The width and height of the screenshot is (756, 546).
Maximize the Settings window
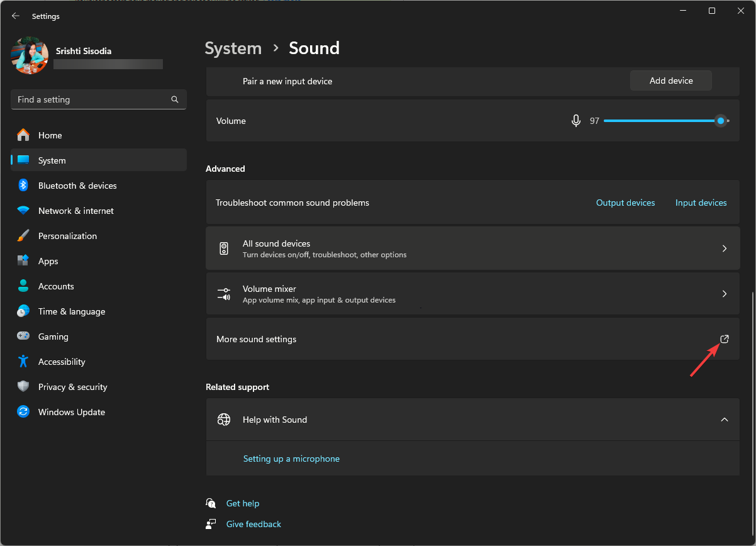(712, 11)
